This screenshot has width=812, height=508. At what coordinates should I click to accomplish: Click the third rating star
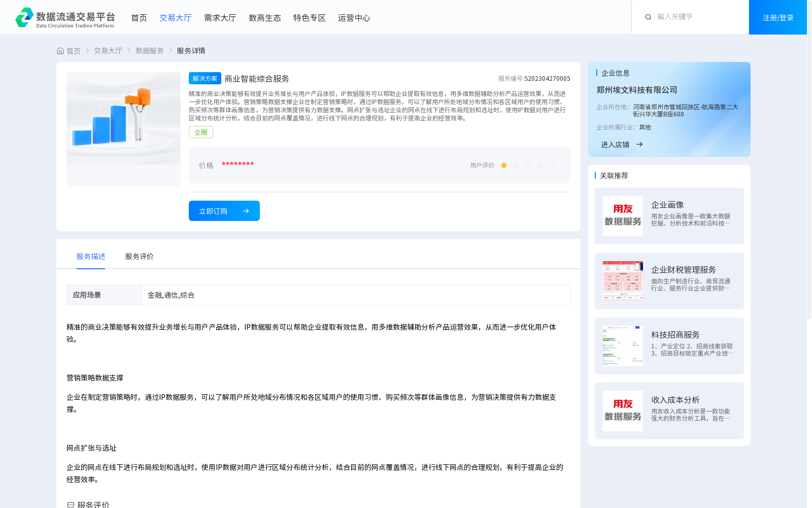tap(528, 165)
